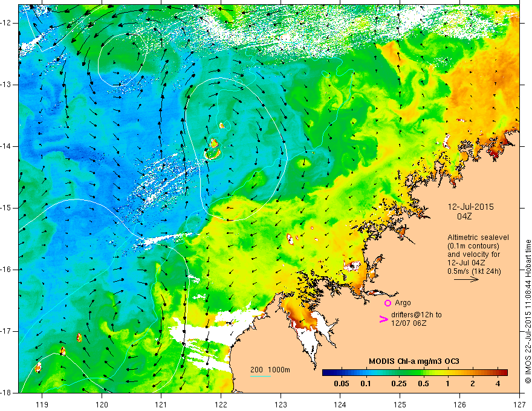
Task: Click longitude axis label '121'
Action: (161, 404)
